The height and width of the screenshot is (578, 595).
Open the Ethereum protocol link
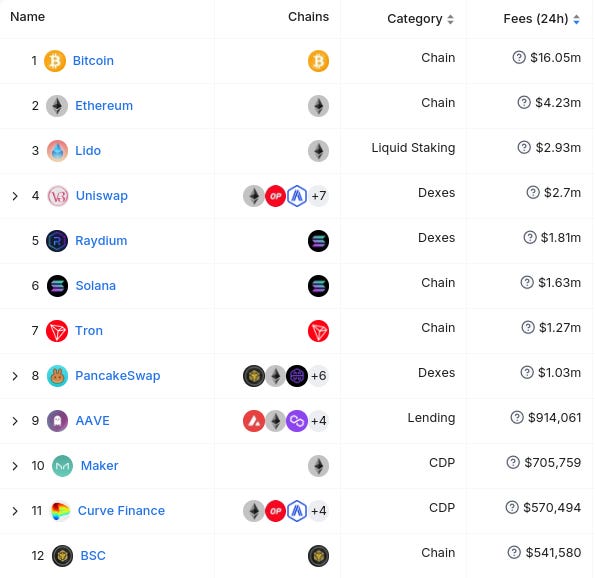(x=104, y=106)
